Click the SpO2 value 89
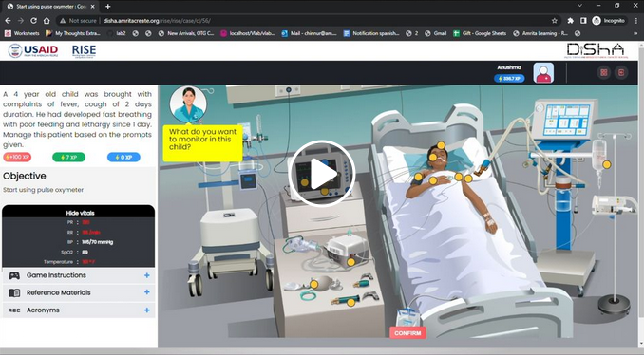Screen dimensions: 644x357 85,252
